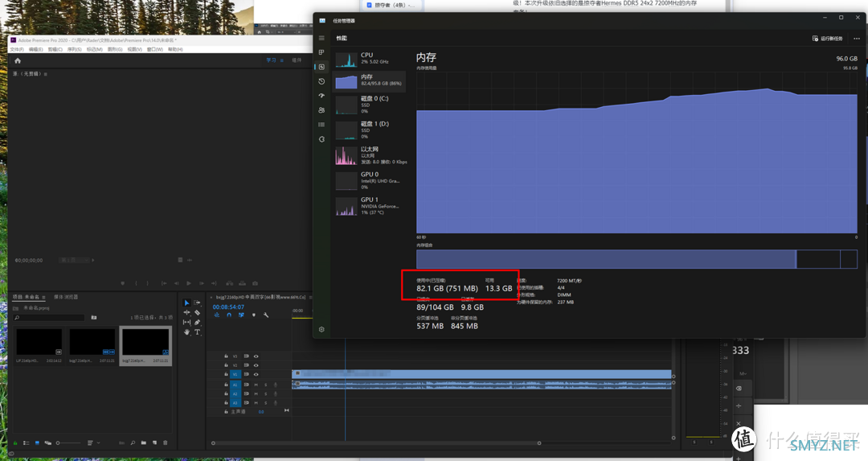Toggle V3 track output eye
The height and width of the screenshot is (461, 868).
[x=256, y=356]
